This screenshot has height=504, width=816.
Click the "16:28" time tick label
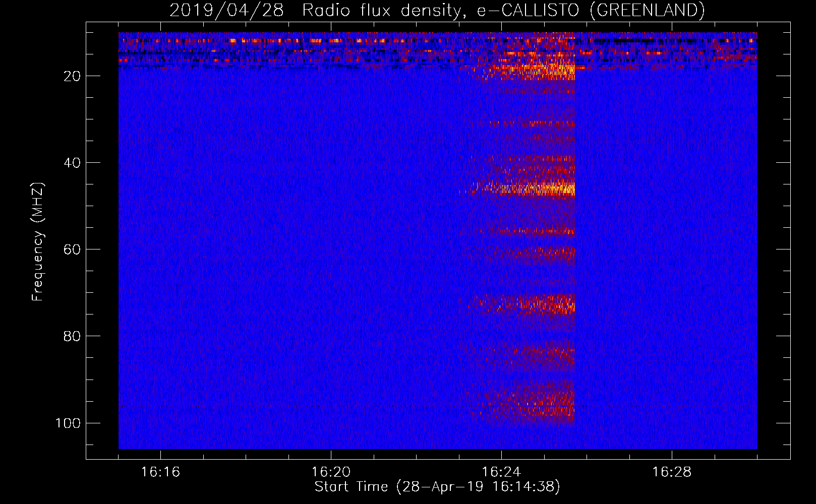tap(672, 472)
